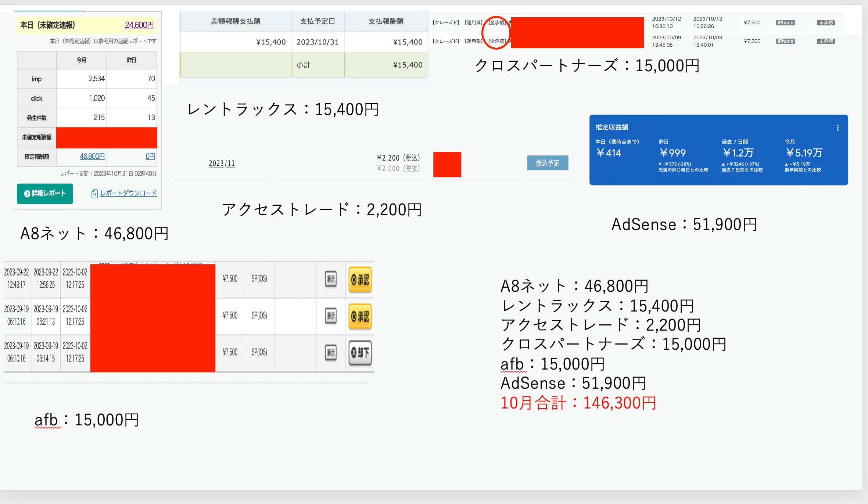Click the 今月 column header in A8 table
This screenshot has width=868, height=504.
click(81, 60)
